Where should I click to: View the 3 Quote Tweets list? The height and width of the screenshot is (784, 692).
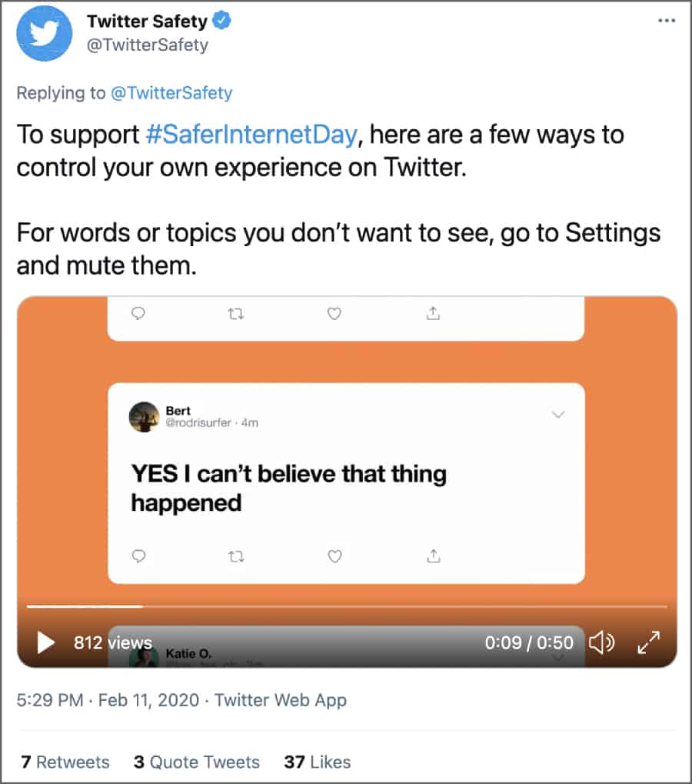coord(197,762)
